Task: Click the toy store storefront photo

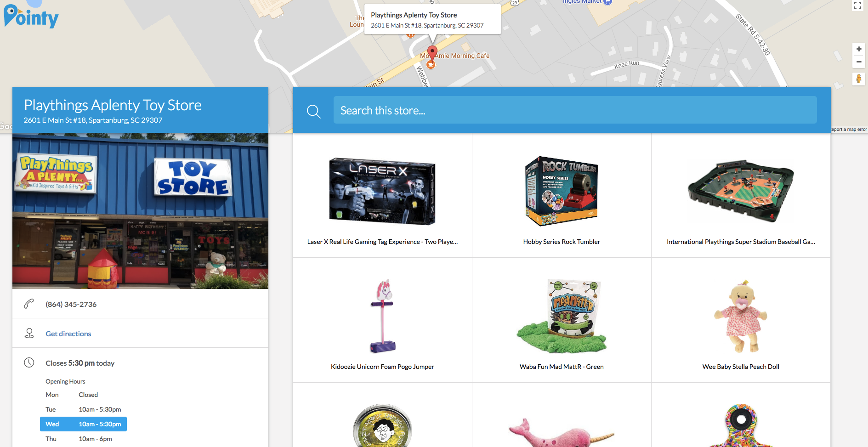Action: 140,211
